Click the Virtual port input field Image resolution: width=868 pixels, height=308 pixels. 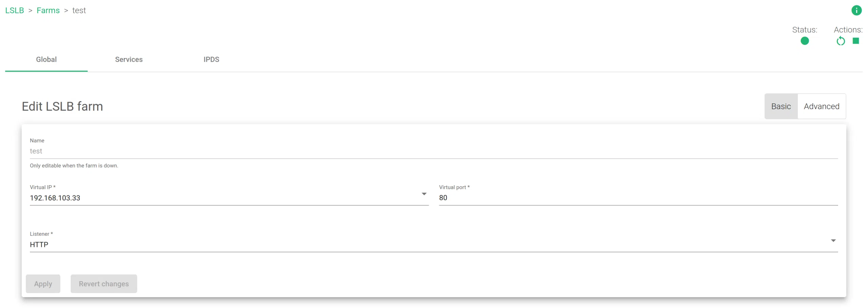point(637,198)
